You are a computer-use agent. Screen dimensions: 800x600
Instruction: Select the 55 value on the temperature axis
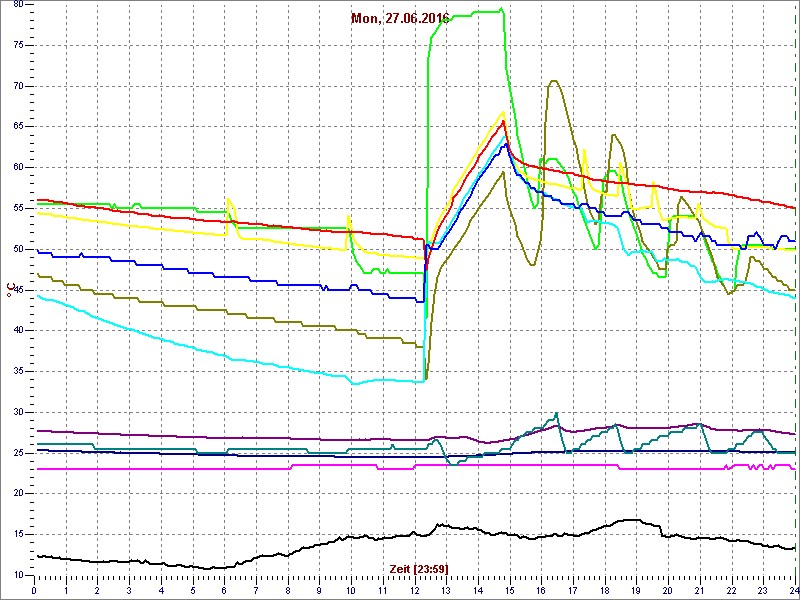(17, 209)
